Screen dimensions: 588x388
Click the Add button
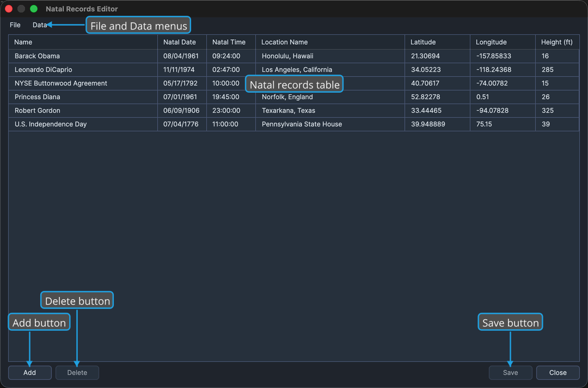click(29, 373)
